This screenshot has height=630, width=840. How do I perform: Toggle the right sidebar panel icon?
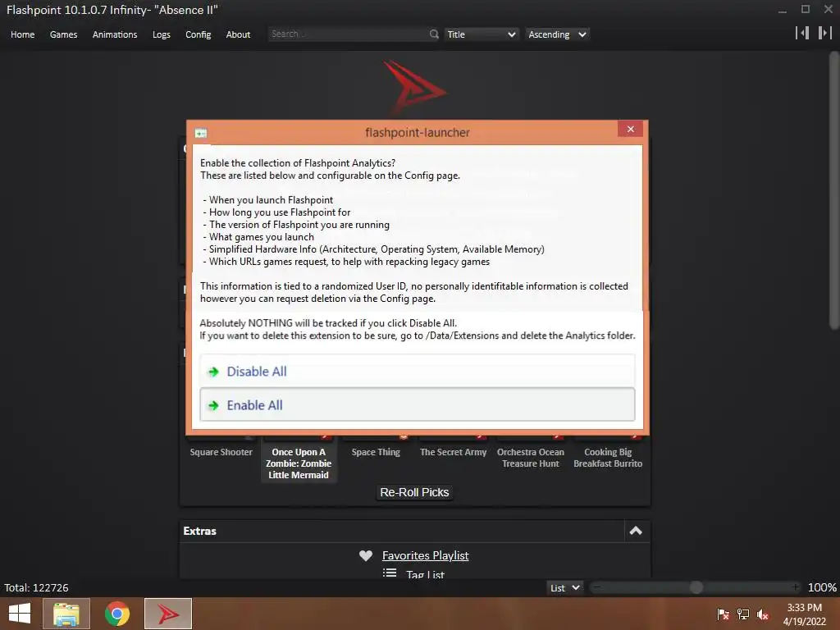(825, 33)
